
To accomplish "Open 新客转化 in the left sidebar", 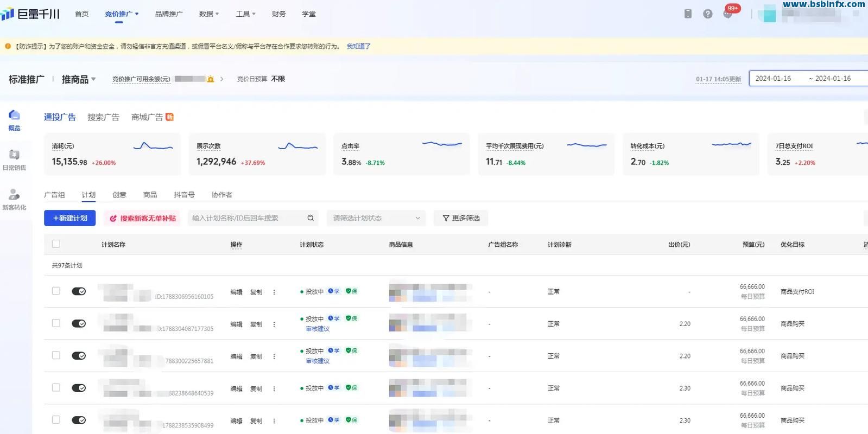I will click(15, 200).
